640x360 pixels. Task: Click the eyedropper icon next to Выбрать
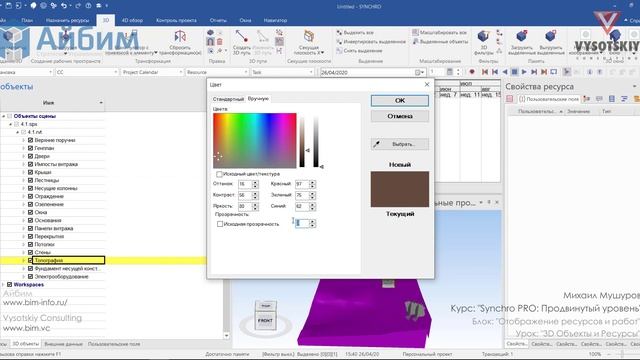pos(377,144)
